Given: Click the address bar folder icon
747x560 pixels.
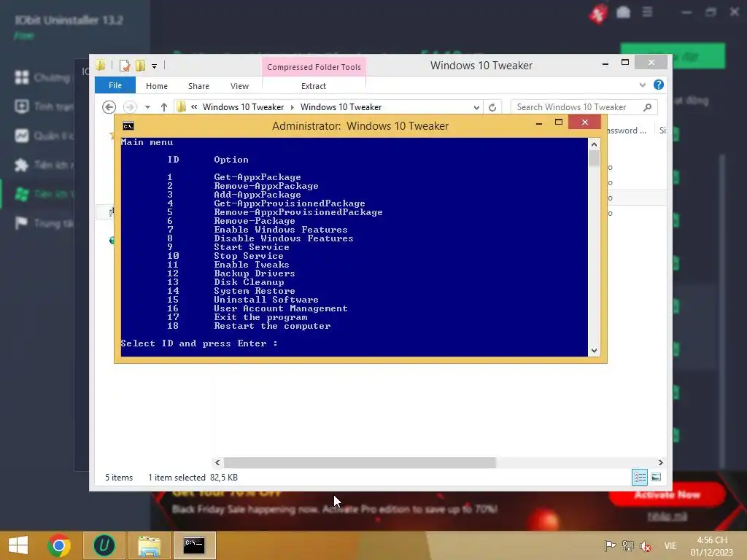Looking at the screenshot, I should pyautogui.click(x=181, y=107).
